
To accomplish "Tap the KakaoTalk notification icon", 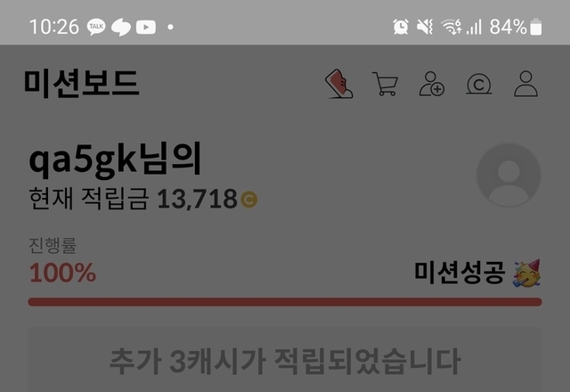I will click(x=96, y=27).
